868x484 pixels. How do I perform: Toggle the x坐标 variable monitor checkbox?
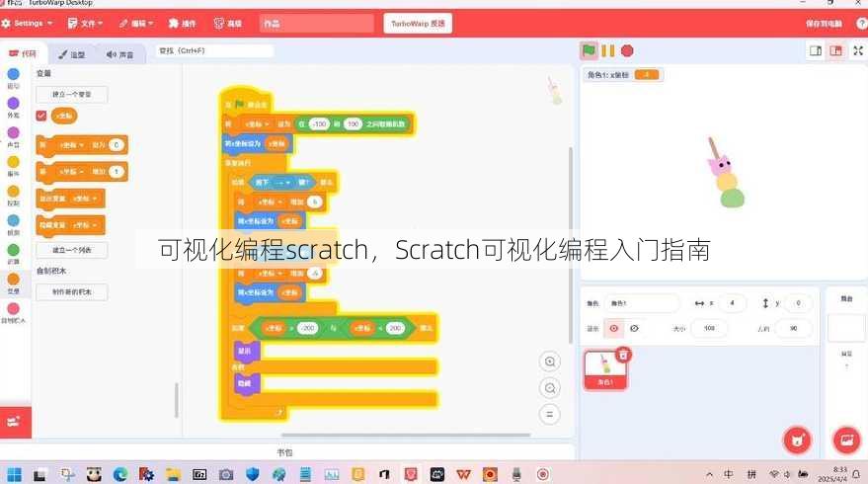(40, 116)
